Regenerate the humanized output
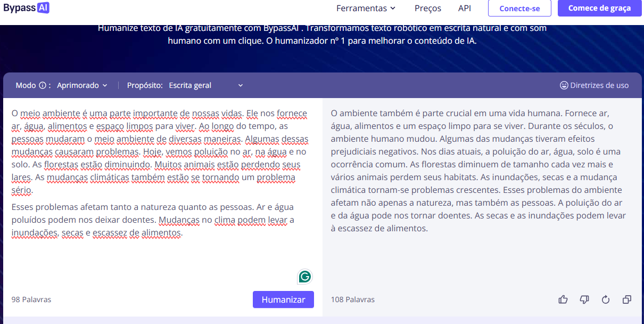This screenshot has height=324, width=644. 606,299
